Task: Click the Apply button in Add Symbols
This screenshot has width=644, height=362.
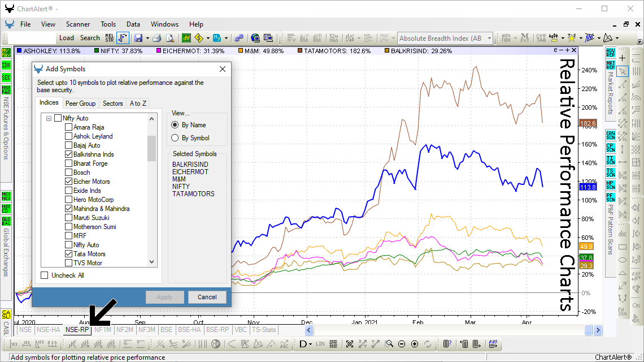Action: (164, 297)
